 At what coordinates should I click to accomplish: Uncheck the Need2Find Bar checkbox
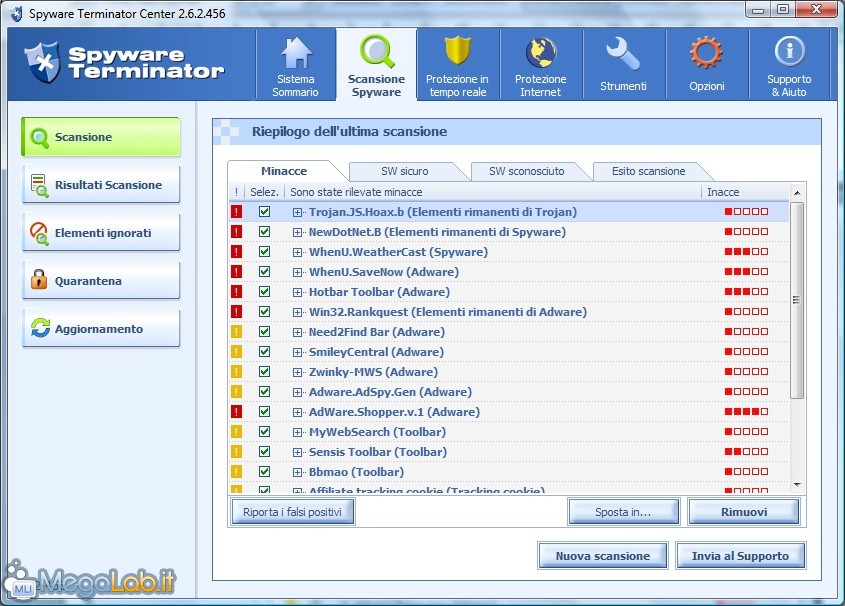click(264, 332)
